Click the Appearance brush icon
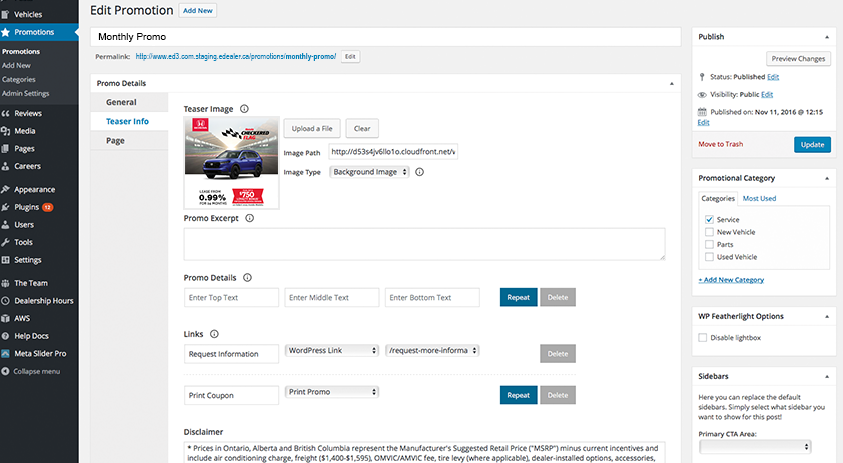843x463 pixels. 5,189
